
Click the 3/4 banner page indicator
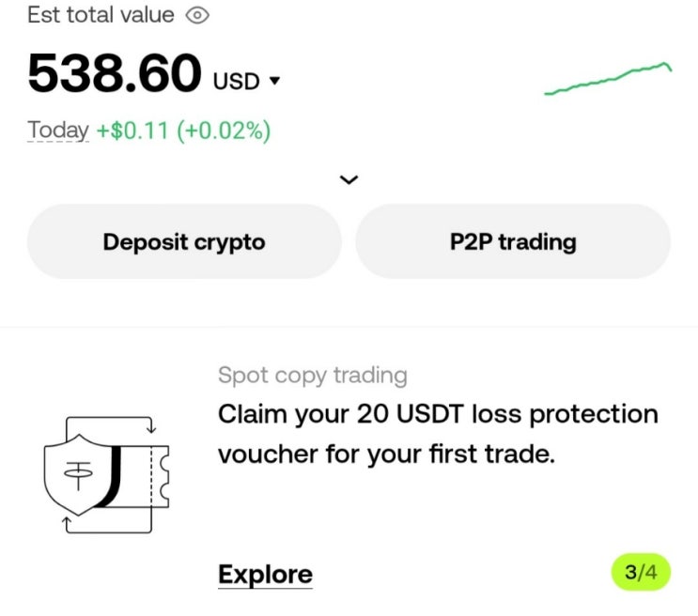tap(642, 573)
